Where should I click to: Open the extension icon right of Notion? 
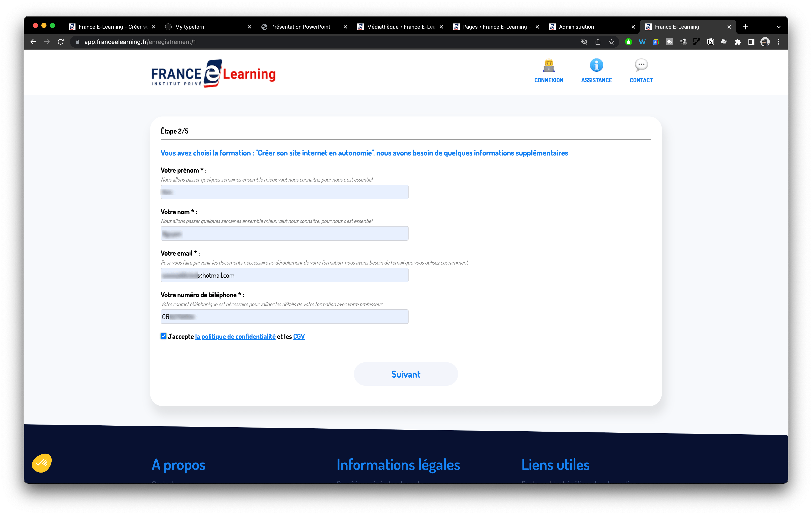pos(724,42)
